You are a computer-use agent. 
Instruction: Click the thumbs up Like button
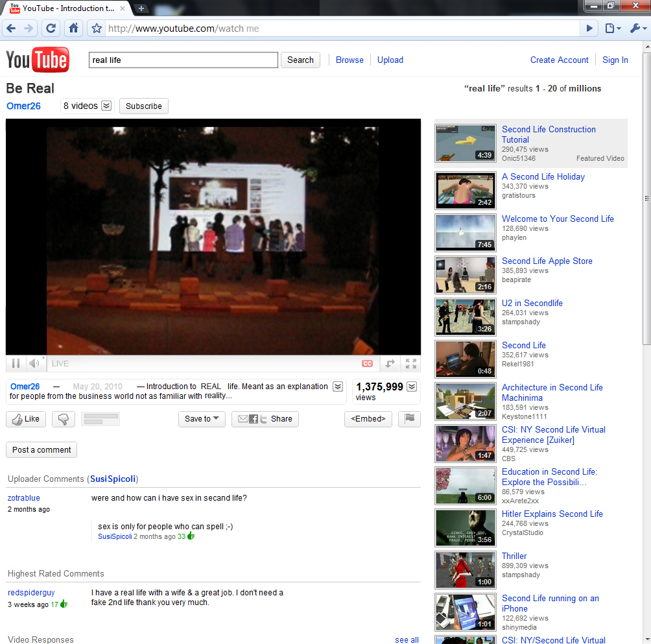pos(26,419)
